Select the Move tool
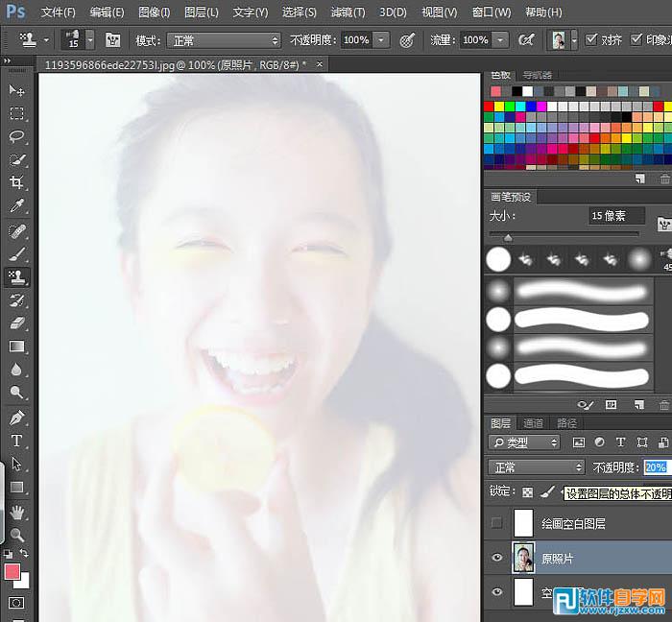 click(16, 90)
